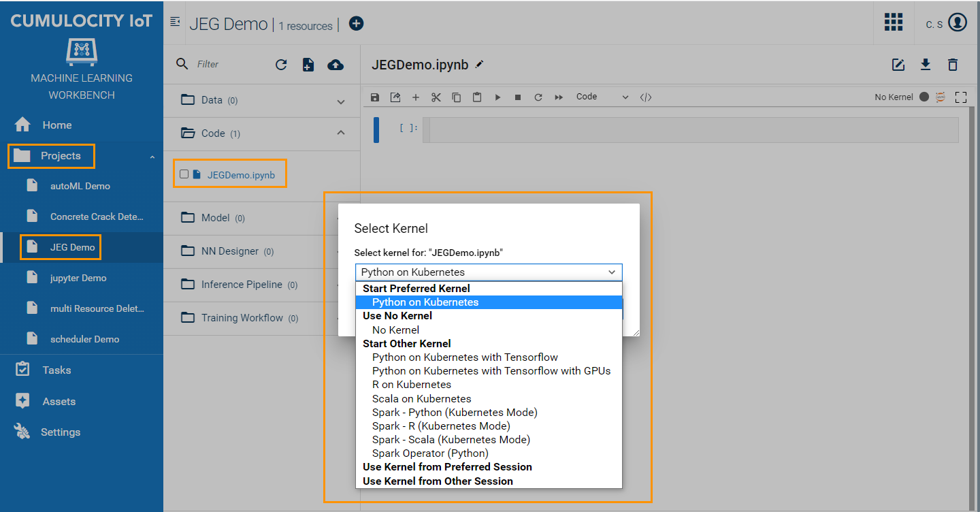Interrupt the kernel with the stop icon
980x512 pixels.
(x=518, y=97)
